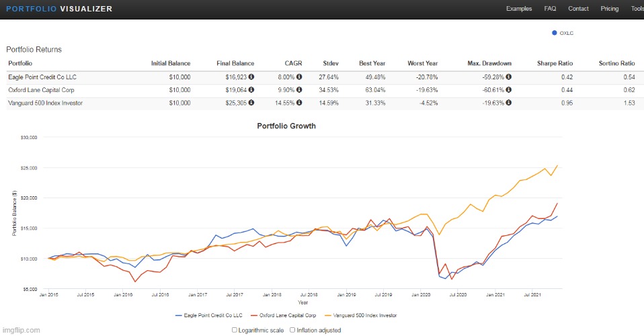Enable the Logarithmic scale checkbox

[x=235, y=330]
